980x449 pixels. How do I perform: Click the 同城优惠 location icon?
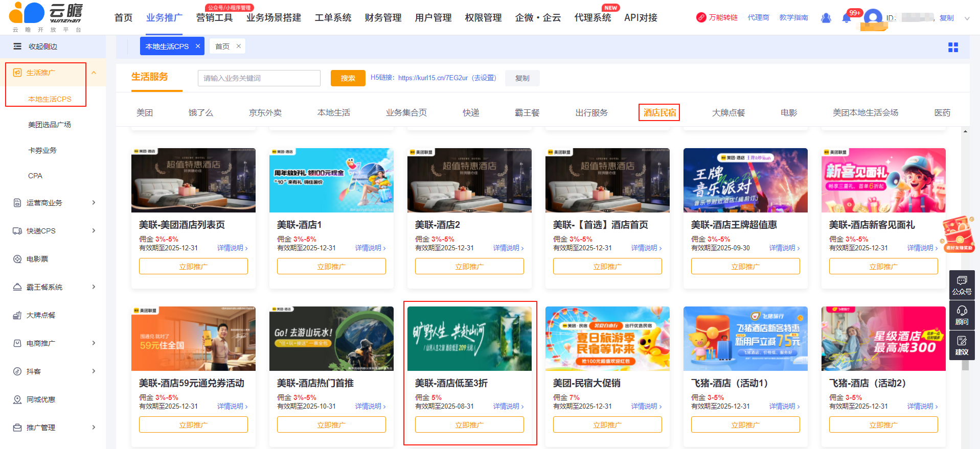[x=17, y=399]
